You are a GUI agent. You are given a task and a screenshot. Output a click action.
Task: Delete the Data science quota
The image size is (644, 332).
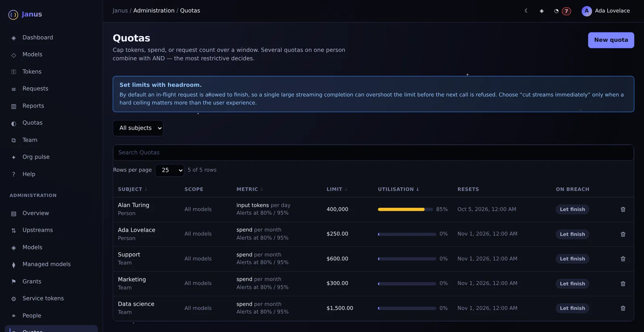click(x=623, y=308)
